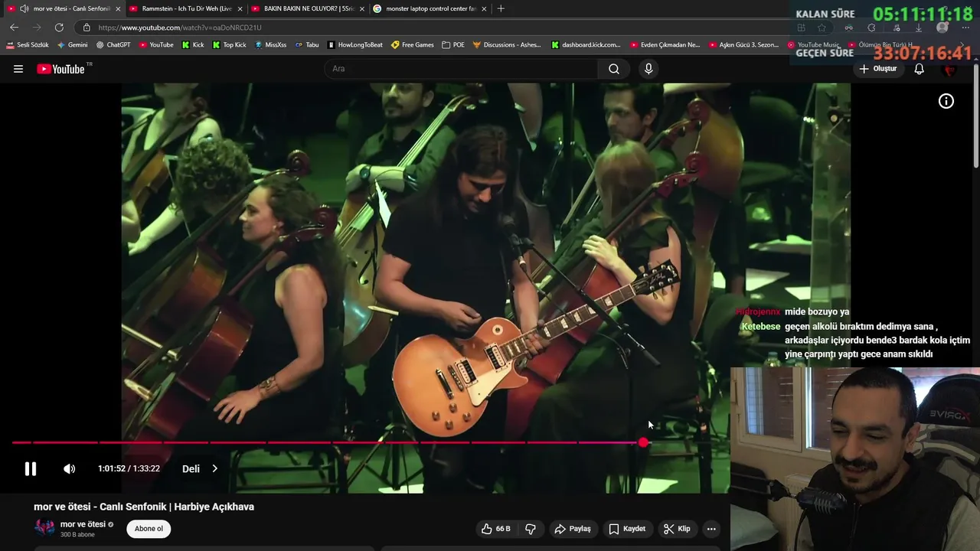980x551 pixels.
Task: Show video info card icon
Action: (x=946, y=101)
